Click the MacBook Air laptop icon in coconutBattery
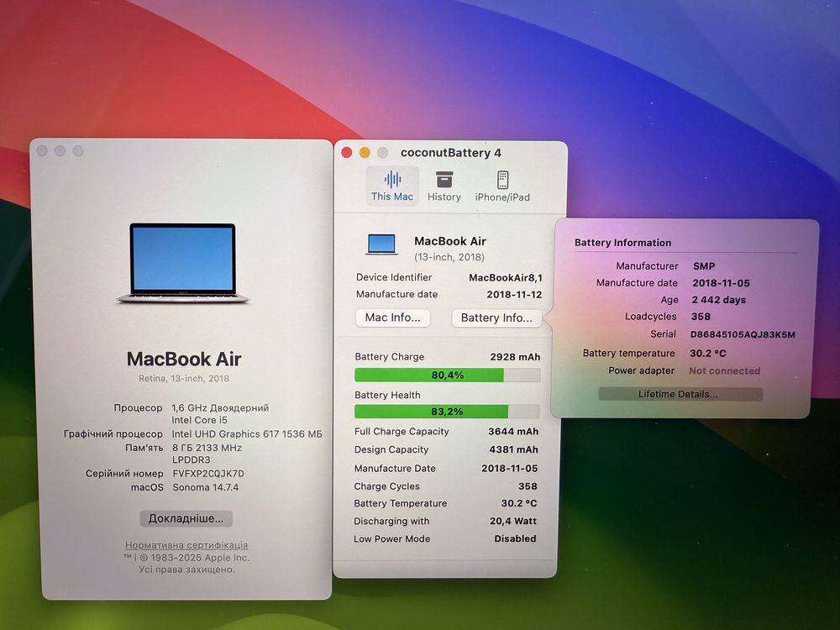 (x=381, y=244)
